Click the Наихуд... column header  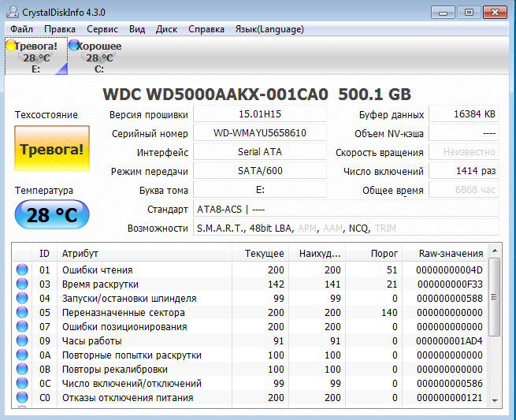(317, 253)
